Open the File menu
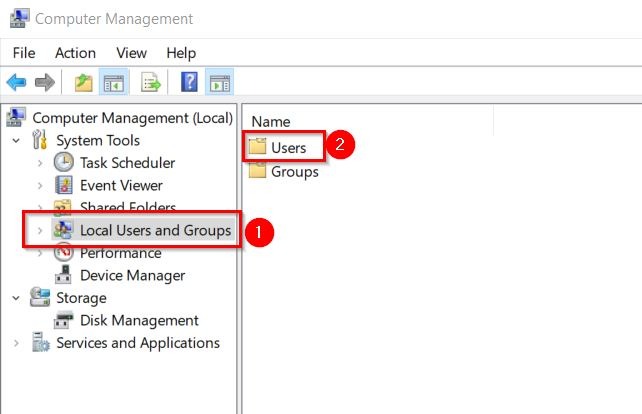This screenshot has width=642, height=414. (24, 53)
